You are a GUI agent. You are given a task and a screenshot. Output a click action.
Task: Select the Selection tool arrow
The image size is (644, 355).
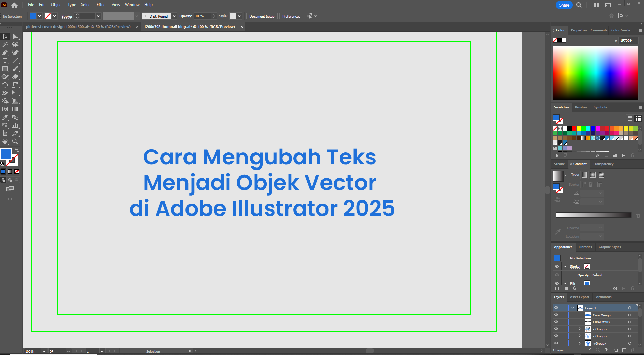click(x=5, y=36)
